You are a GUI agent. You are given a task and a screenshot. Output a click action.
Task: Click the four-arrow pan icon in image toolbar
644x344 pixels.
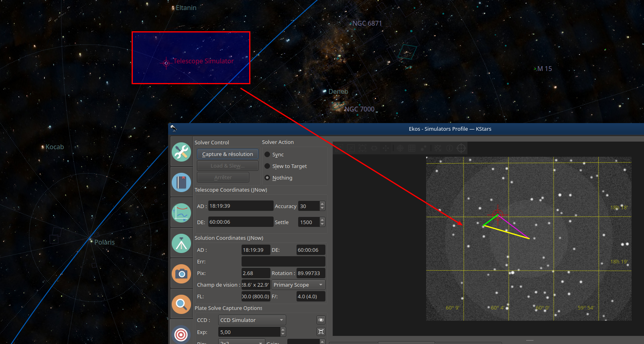pos(386,148)
